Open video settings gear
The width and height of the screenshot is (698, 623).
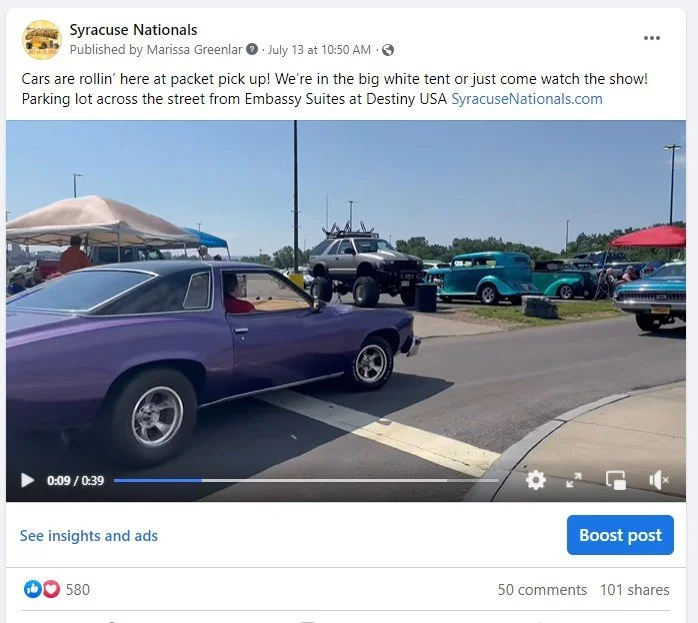point(536,480)
